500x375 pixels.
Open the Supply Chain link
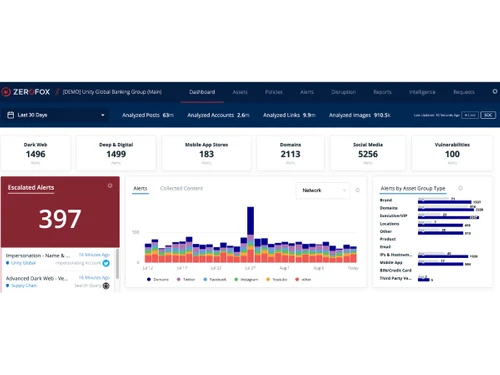click(24, 286)
